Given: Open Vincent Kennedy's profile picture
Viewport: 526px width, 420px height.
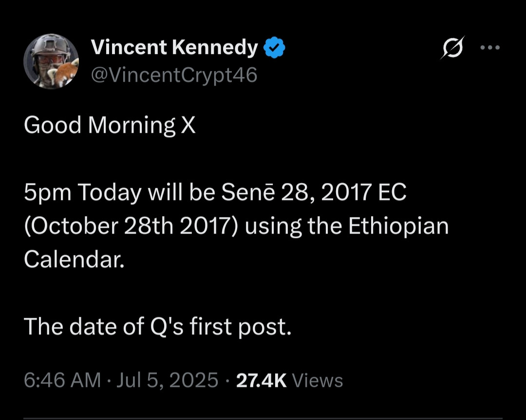Looking at the screenshot, I should click(x=51, y=61).
